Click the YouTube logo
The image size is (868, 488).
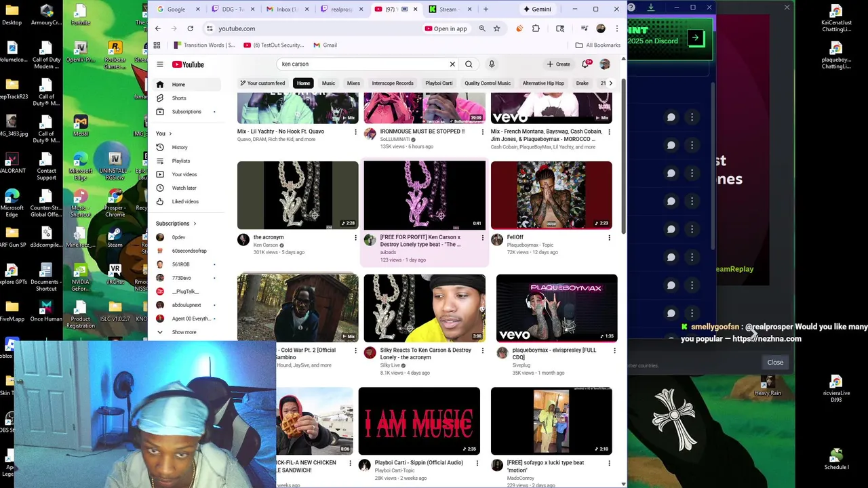point(188,64)
